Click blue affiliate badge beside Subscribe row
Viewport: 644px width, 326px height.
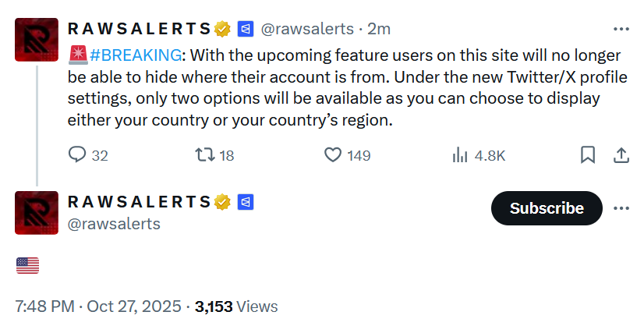pos(246,202)
